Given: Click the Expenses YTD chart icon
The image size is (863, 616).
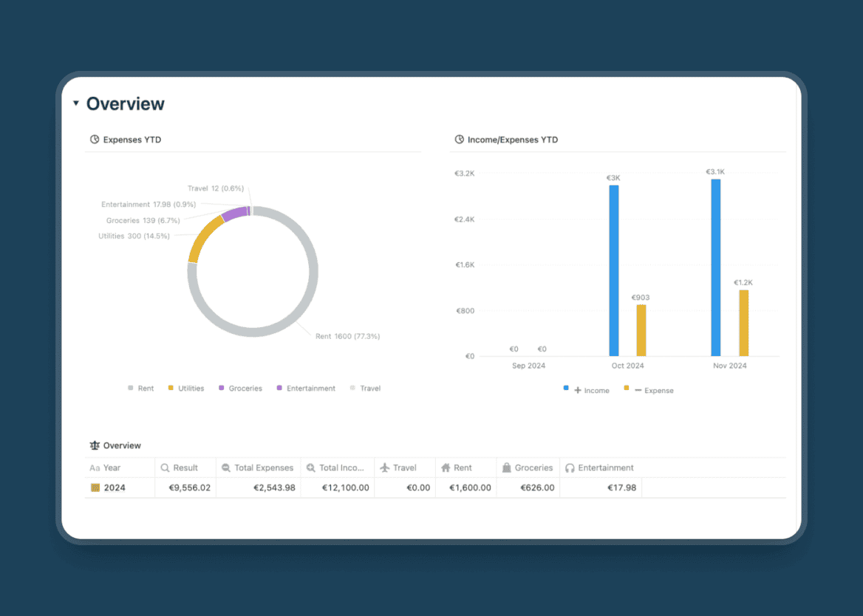Looking at the screenshot, I should 95,140.
